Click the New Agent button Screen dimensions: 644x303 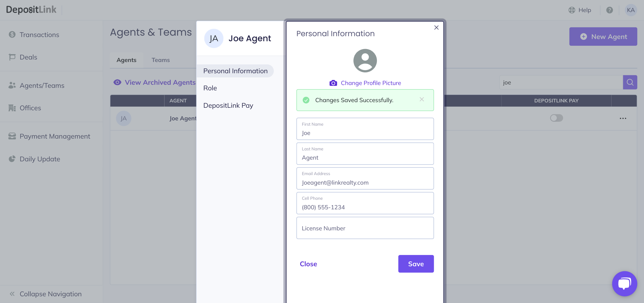pyautogui.click(x=603, y=36)
